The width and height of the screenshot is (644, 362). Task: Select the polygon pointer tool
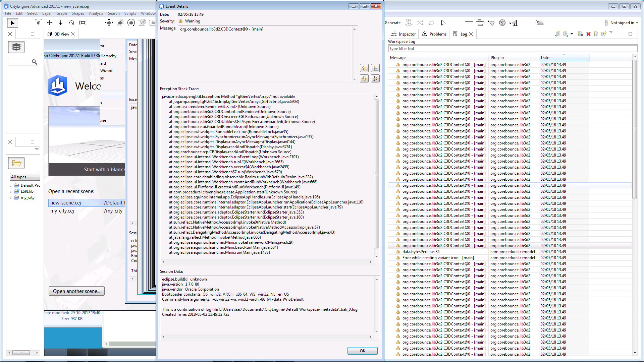pyautogui.click(x=443, y=23)
